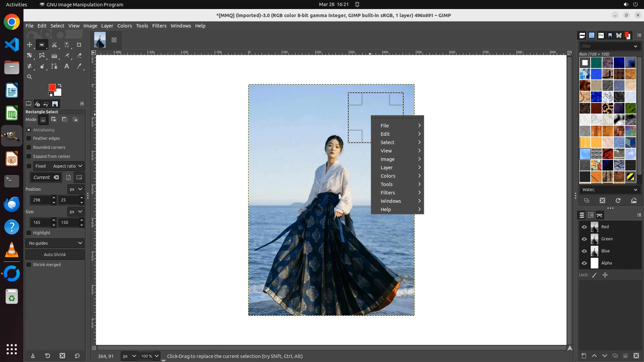
Task: Enable the Feather edges checkbox
Action: pyautogui.click(x=29, y=138)
